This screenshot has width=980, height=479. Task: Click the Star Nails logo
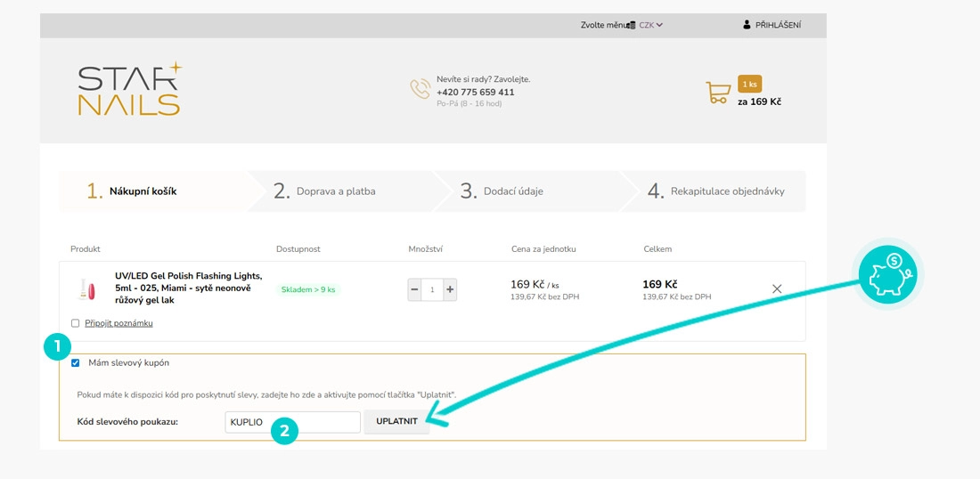[x=129, y=89]
